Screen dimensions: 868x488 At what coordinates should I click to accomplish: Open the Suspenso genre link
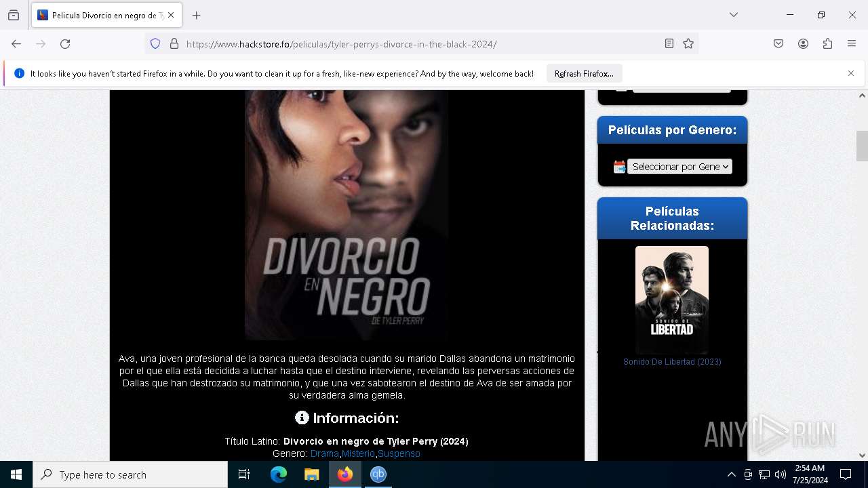(x=399, y=453)
